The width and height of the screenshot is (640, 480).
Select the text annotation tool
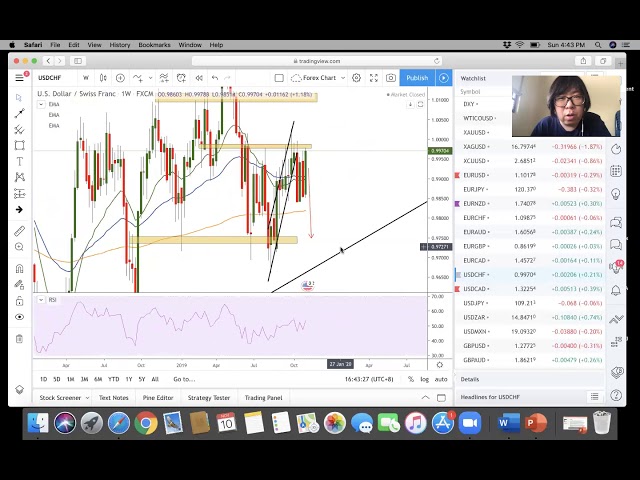coord(19,161)
